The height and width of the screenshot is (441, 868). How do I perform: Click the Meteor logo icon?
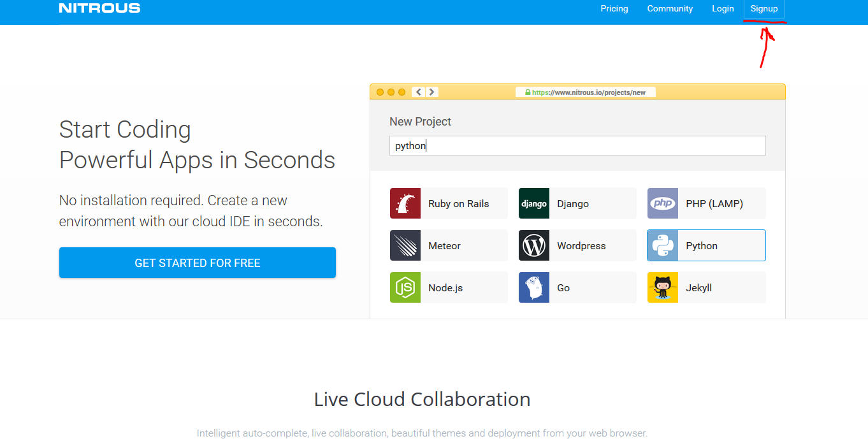pyautogui.click(x=405, y=245)
